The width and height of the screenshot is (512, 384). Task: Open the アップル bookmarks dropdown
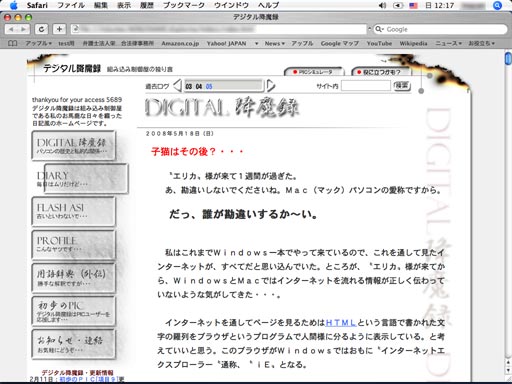point(38,43)
